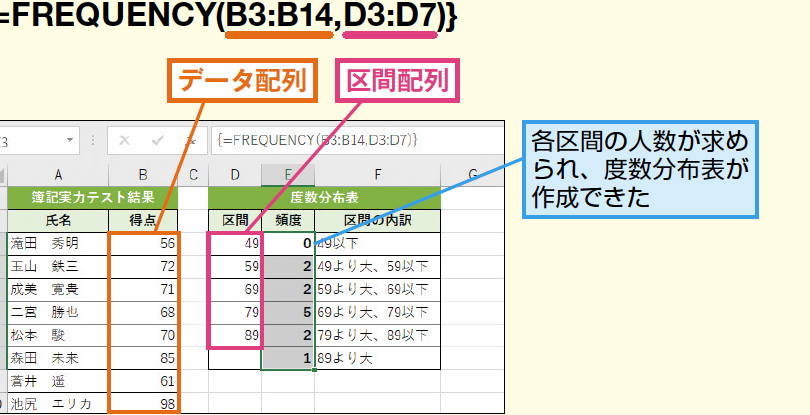The height and width of the screenshot is (415, 810).
Task: Click the 頻度 header cell
Action: 288,221
